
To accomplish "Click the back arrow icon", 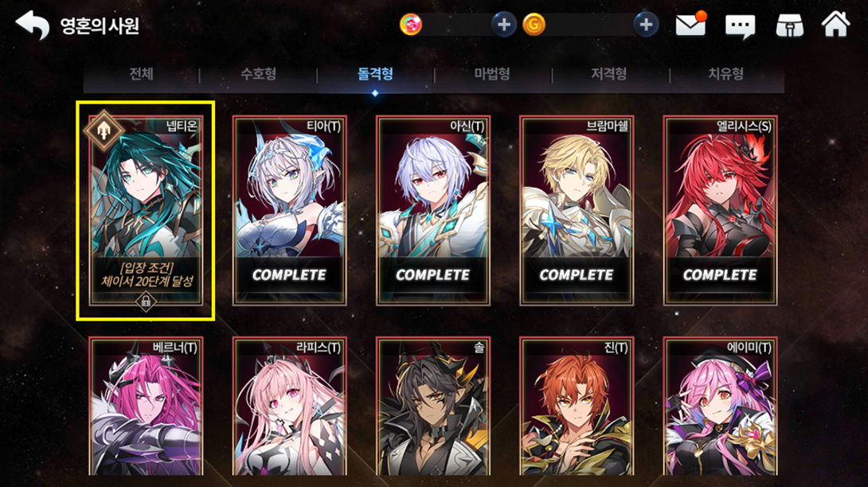I will click(x=33, y=25).
